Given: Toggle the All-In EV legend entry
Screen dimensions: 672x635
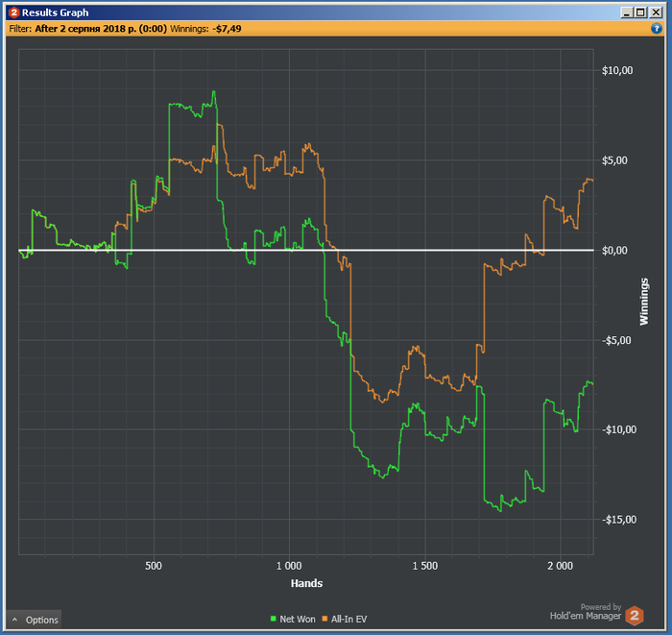Looking at the screenshot, I should click(345, 619).
